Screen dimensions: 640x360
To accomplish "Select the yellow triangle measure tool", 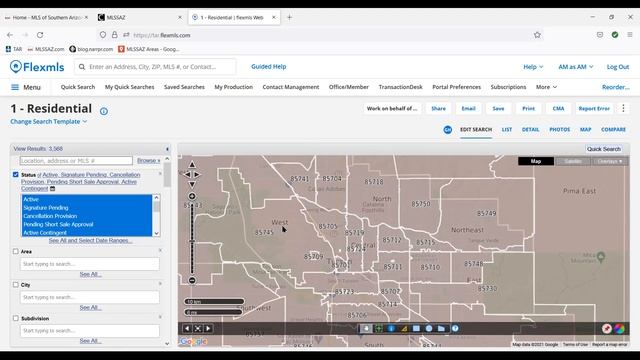I will point(404,328).
